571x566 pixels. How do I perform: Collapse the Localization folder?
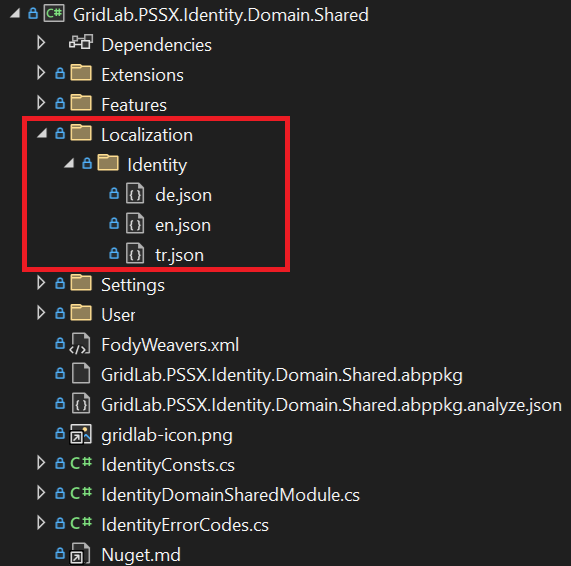click(x=42, y=133)
